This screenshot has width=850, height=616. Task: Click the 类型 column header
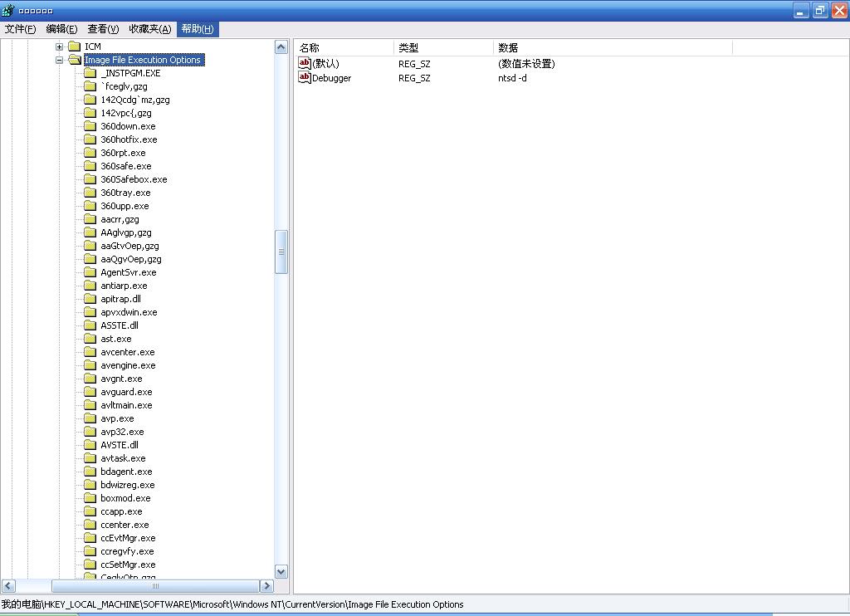point(443,47)
